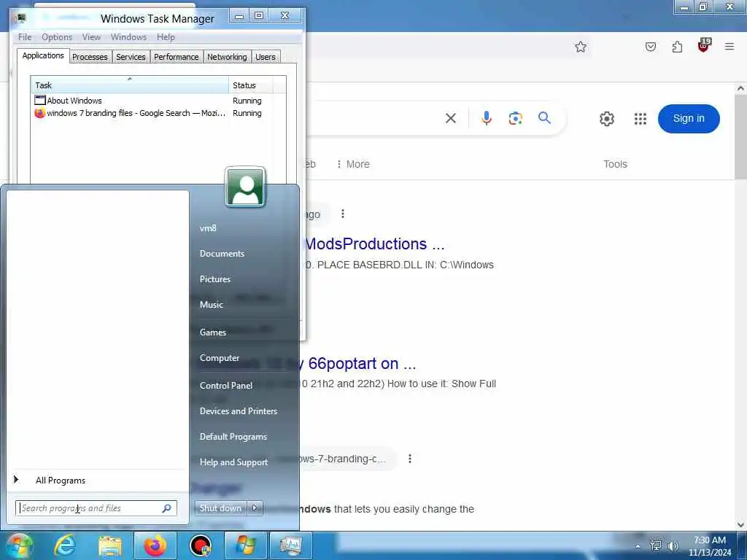Open Google quick settings gear
Screen dimensions: 747x560
point(606,119)
